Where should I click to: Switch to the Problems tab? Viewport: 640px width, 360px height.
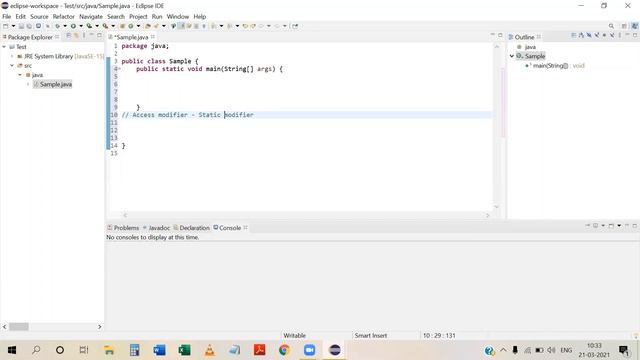[x=123, y=228]
